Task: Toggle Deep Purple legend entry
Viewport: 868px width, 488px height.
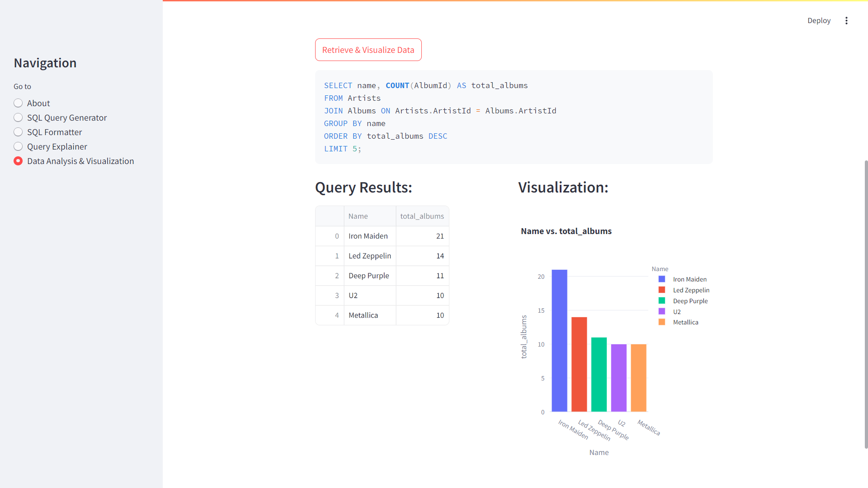Action: coord(690,301)
